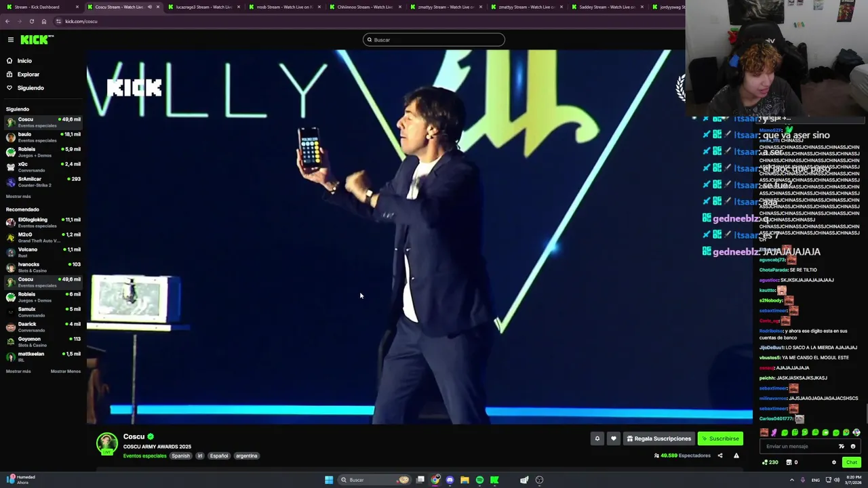The image size is (868, 488).
Task: Switch to Chhiinnoo Stream tab
Action: coord(364,7)
